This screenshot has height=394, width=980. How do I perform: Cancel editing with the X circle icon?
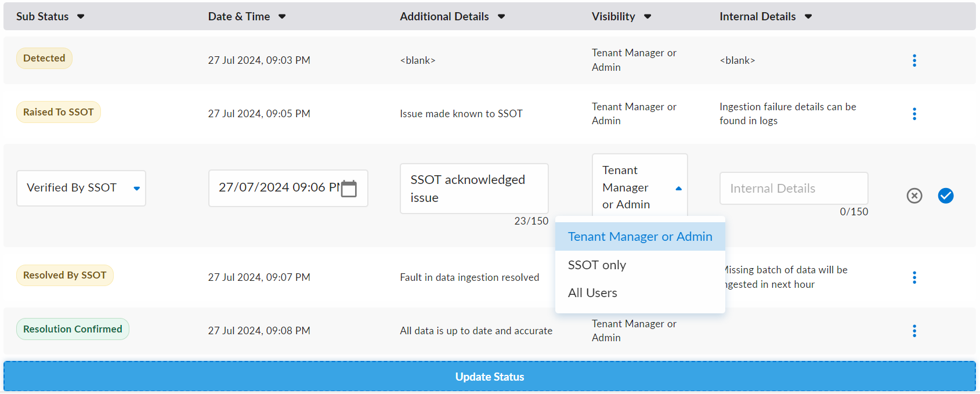(914, 196)
